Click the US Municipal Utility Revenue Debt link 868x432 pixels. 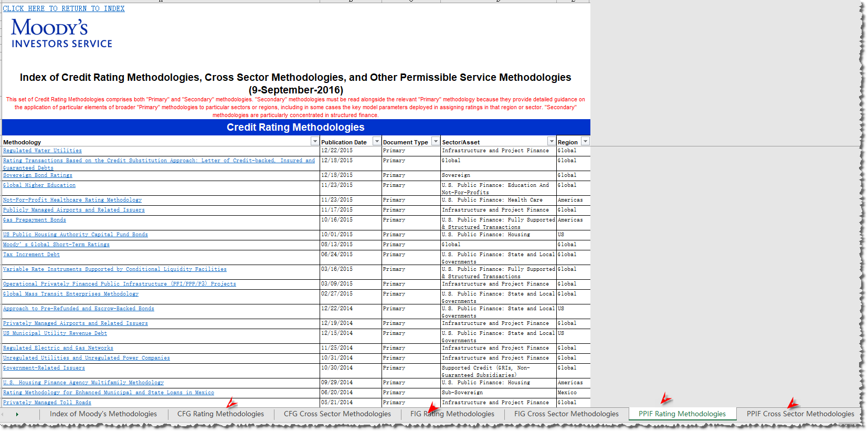(x=55, y=333)
